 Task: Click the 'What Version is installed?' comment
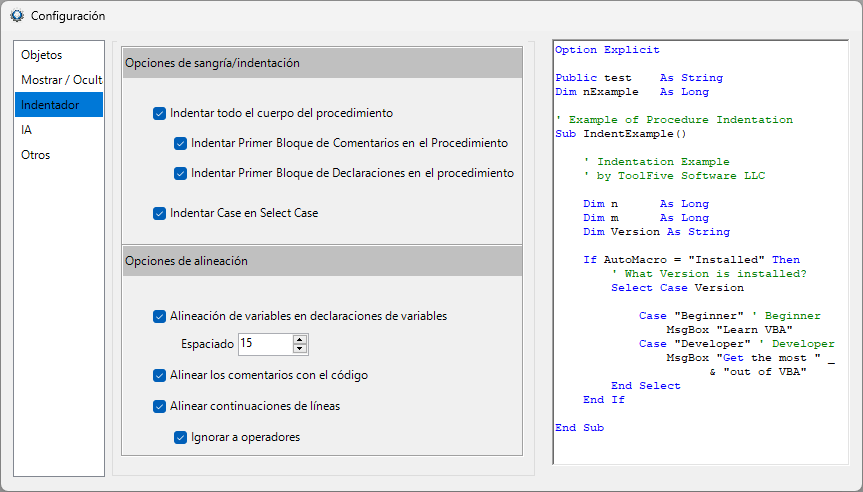point(709,274)
